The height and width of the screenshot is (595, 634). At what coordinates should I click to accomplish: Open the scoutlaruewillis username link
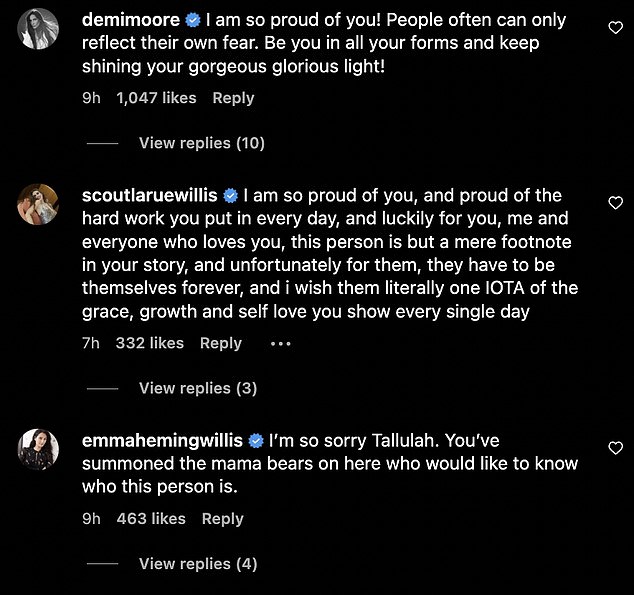pyautogui.click(x=149, y=195)
